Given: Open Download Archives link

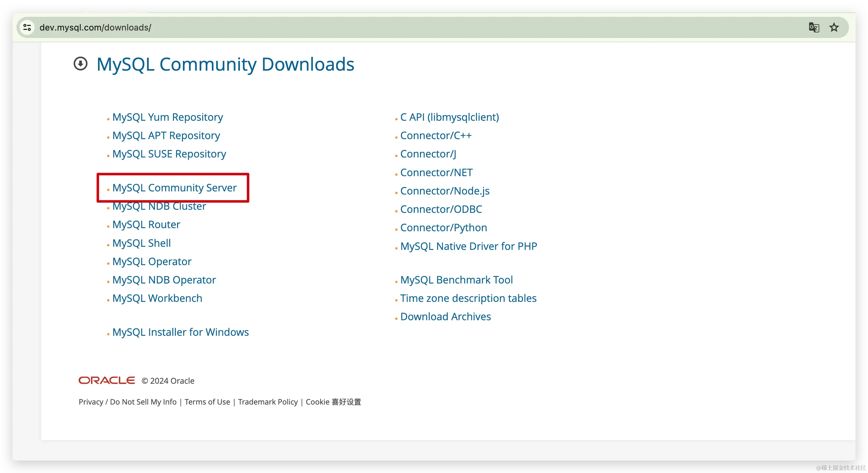Looking at the screenshot, I should pyautogui.click(x=446, y=316).
